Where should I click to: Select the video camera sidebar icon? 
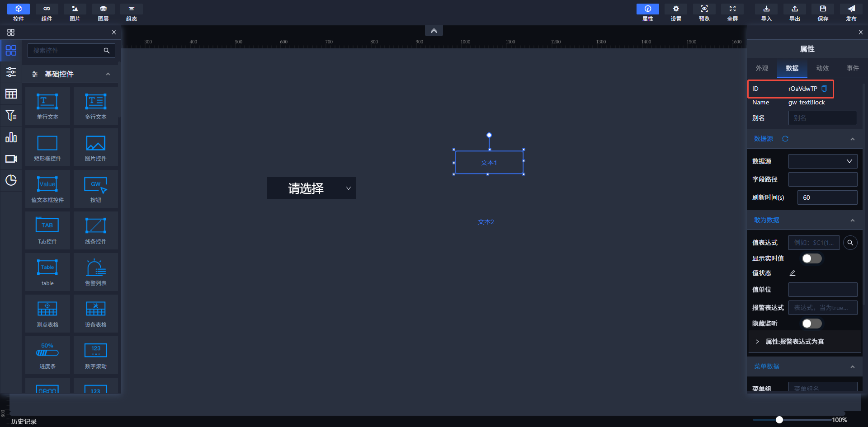11,159
